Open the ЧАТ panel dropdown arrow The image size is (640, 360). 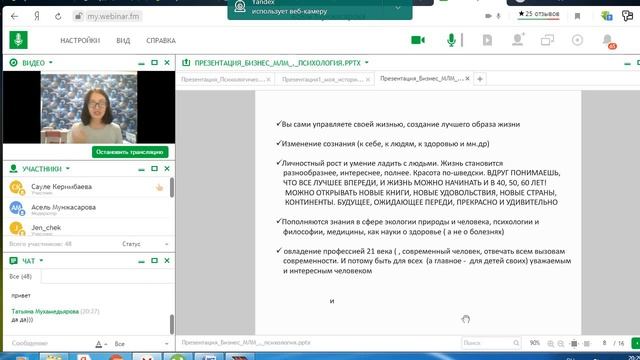click(x=41, y=260)
